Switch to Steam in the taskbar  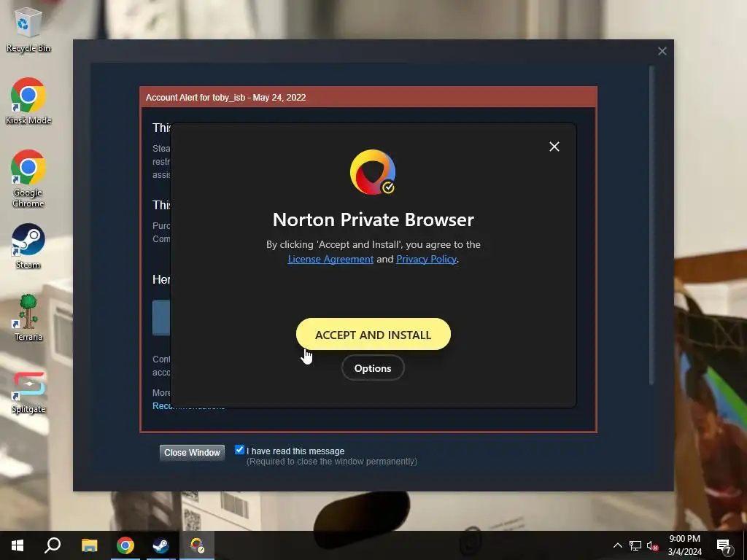pos(160,545)
